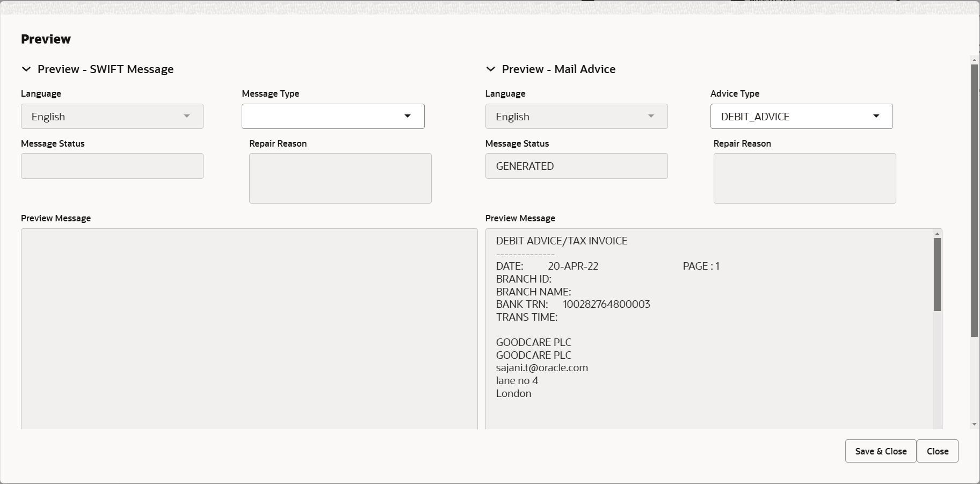Click the SWIFT Repair Reason box
This screenshot has height=484, width=980.
(340, 178)
